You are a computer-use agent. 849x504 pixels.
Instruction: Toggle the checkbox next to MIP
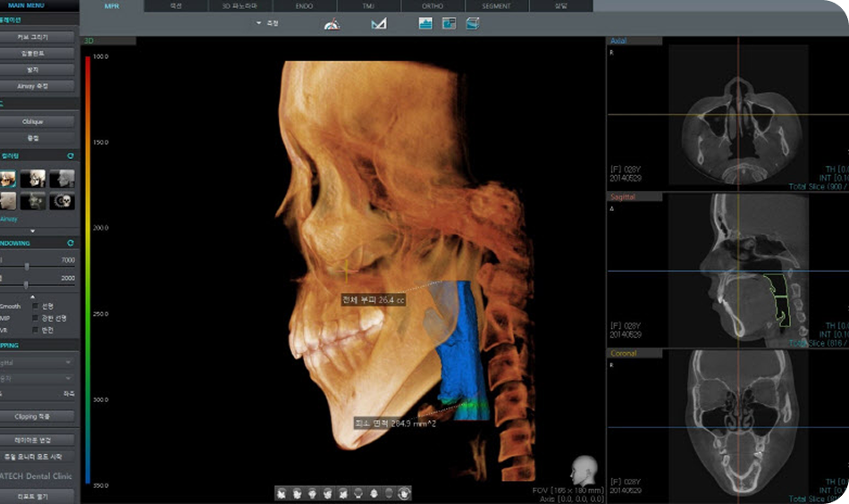(x=35, y=318)
